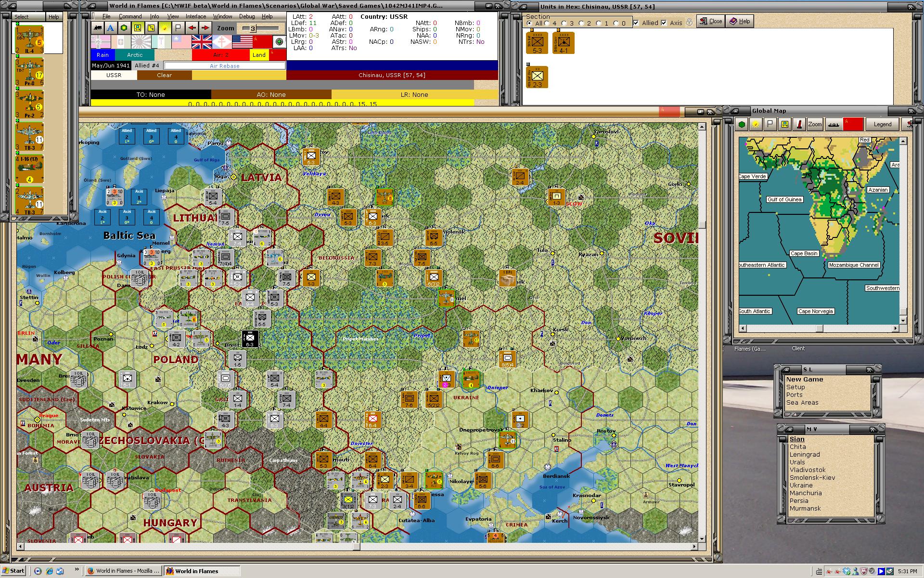This screenshot has height=578, width=924.
Task: Select Murmansk in M V list
Action: 805,509
